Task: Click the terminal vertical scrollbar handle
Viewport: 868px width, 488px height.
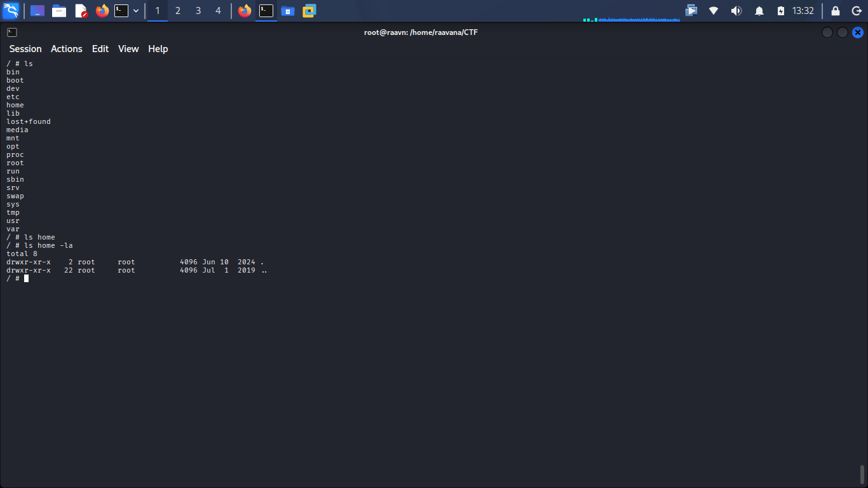Action: [x=862, y=474]
